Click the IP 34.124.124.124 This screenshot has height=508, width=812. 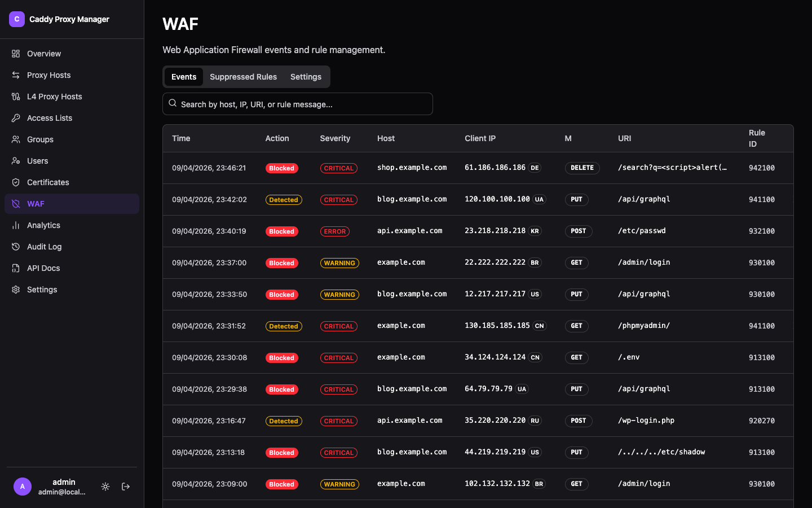[495, 357]
